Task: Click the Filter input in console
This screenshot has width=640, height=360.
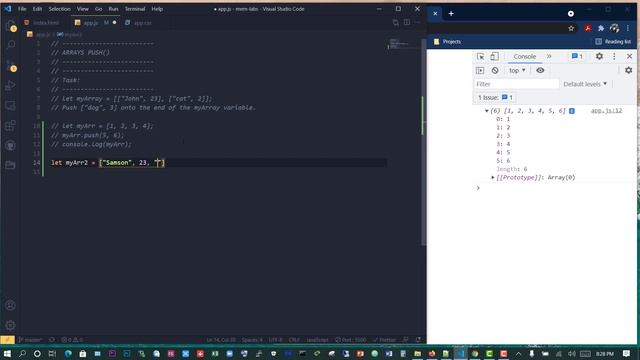Action: pos(516,84)
